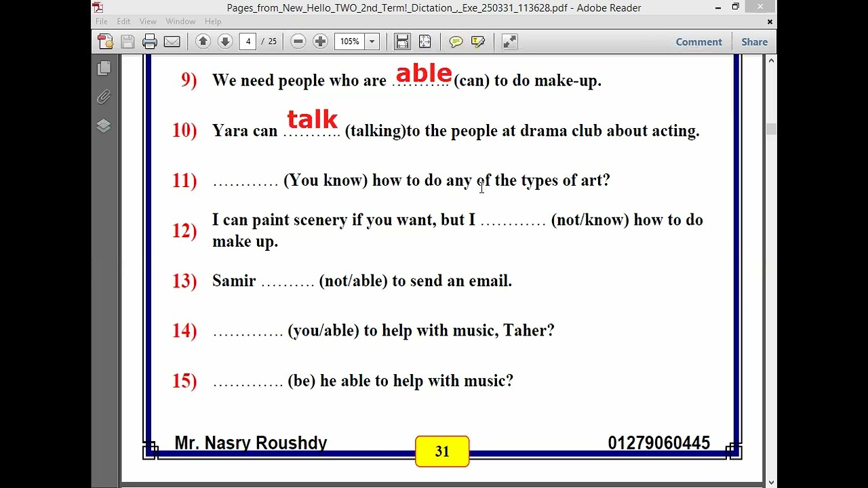Screen dimensions: 868x488
Task: Go to previous page arrow
Action: [203, 42]
